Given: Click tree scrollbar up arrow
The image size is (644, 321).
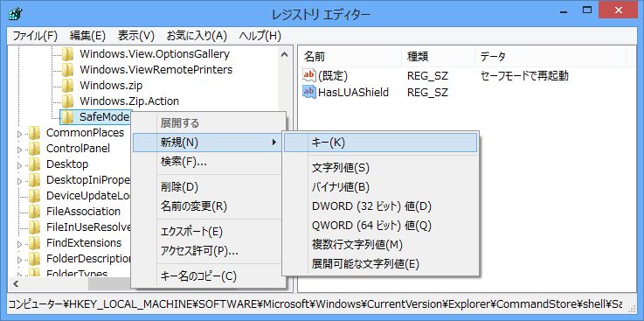Looking at the screenshot, I should pyautogui.click(x=284, y=54).
